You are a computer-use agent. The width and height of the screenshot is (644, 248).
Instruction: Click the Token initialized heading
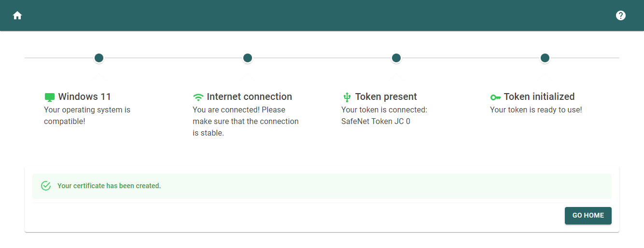pos(539,96)
